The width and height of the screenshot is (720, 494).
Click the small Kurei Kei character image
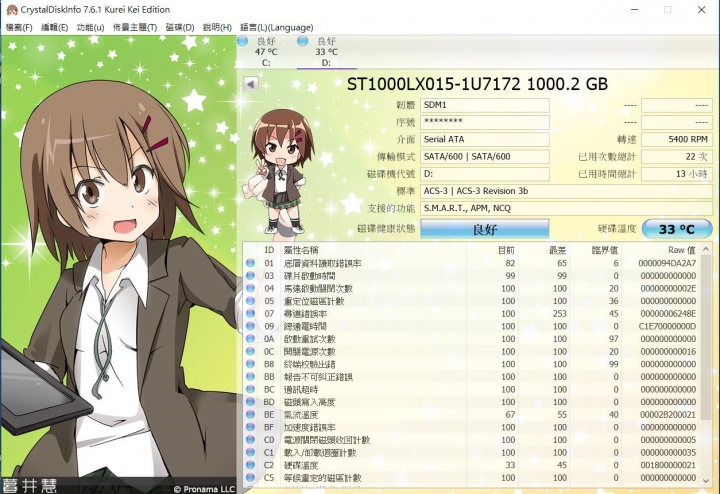[281, 171]
